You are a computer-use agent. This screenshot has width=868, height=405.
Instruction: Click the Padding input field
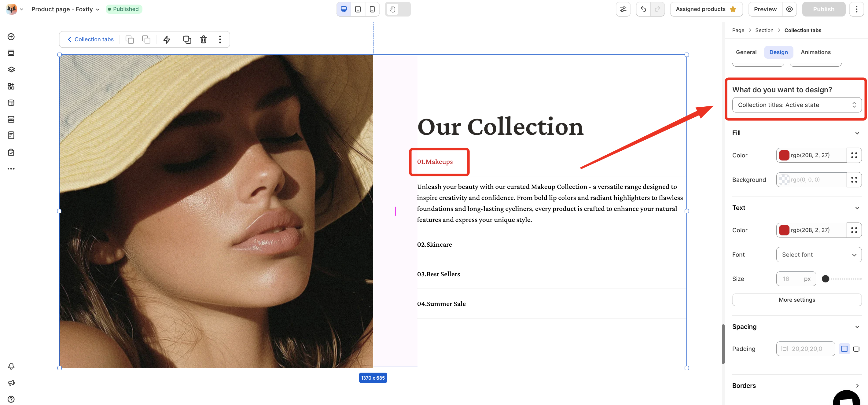point(805,349)
